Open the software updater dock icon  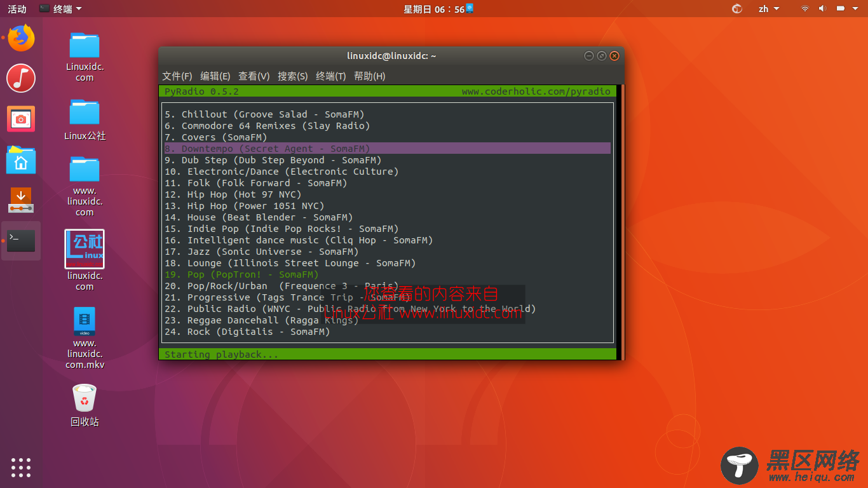point(21,200)
